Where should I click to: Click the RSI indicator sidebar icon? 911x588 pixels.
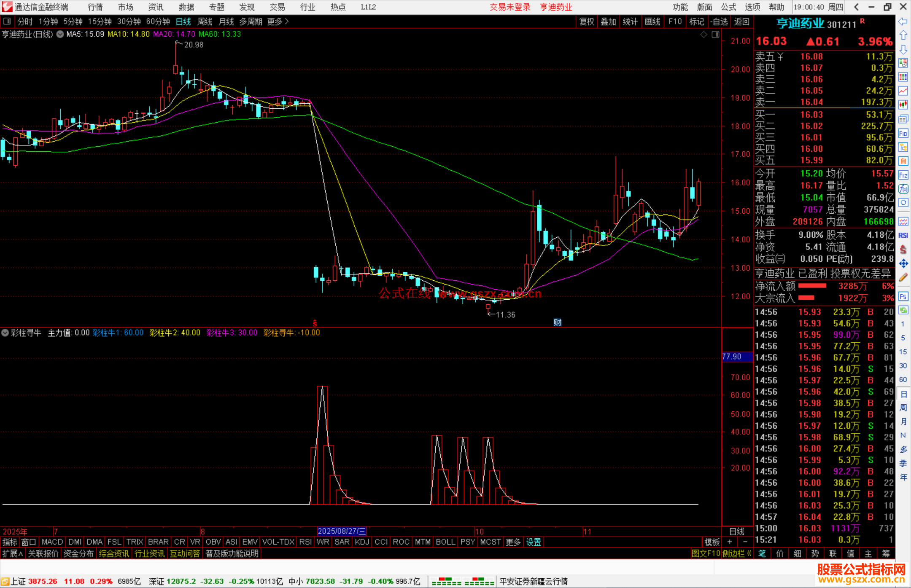(903, 235)
